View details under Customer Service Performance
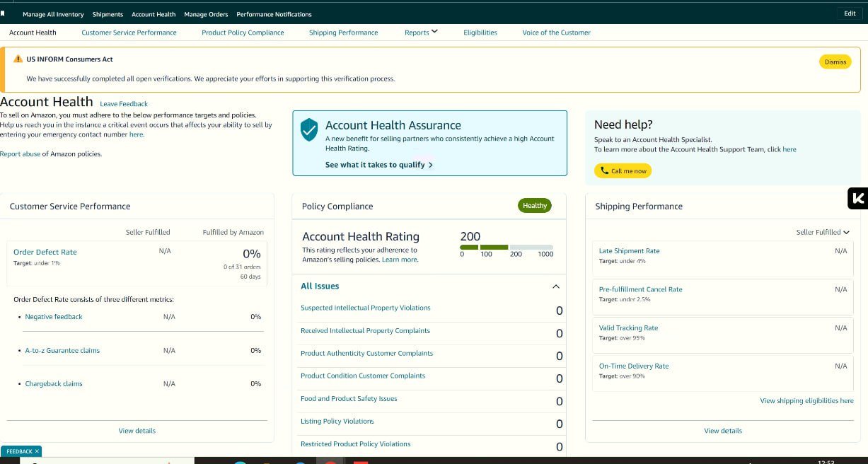Image resolution: width=868 pixels, height=464 pixels. (137, 431)
